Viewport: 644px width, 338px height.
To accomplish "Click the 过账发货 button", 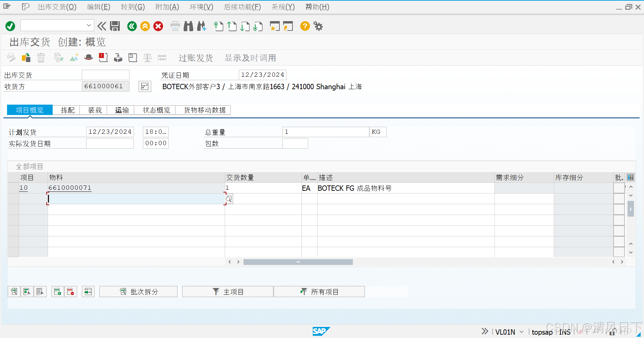I will (x=196, y=58).
